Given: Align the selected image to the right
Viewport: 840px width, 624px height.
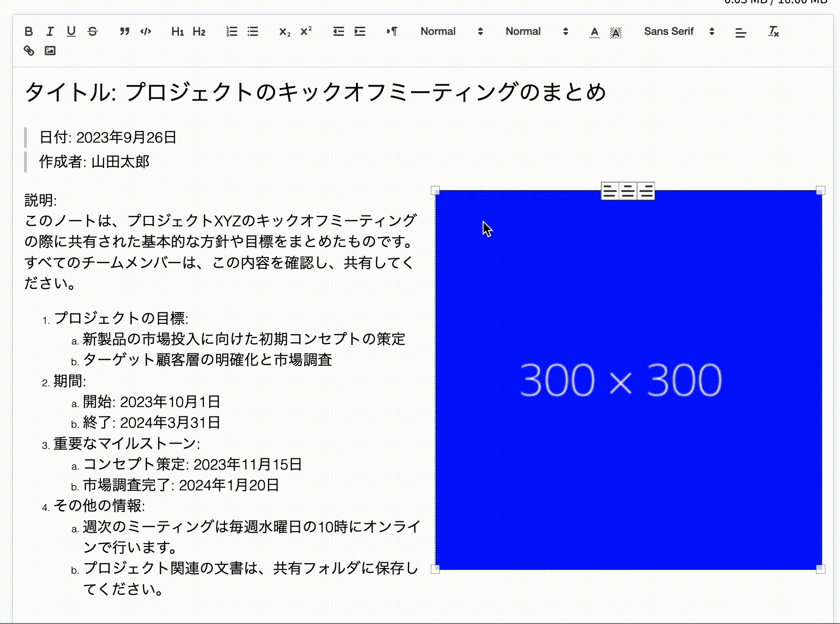Looking at the screenshot, I should [646, 191].
